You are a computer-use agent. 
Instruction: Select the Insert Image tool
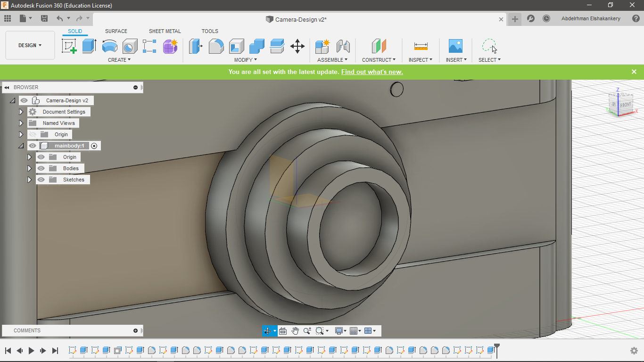tap(455, 46)
